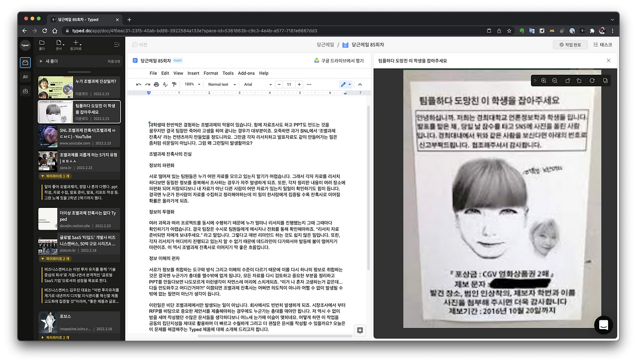637x364 pixels.
Task: Open the Insert menu
Action: pos(193,73)
